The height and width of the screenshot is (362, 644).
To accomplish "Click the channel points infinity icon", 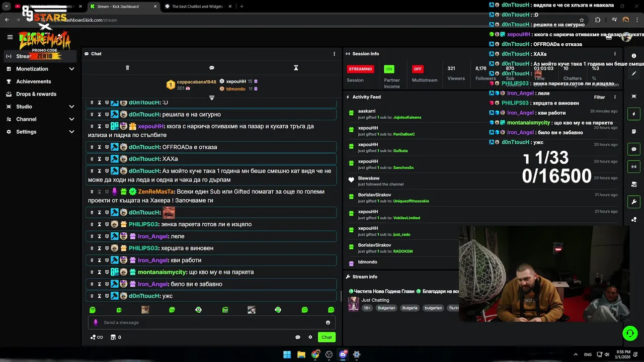I will tap(97, 337).
